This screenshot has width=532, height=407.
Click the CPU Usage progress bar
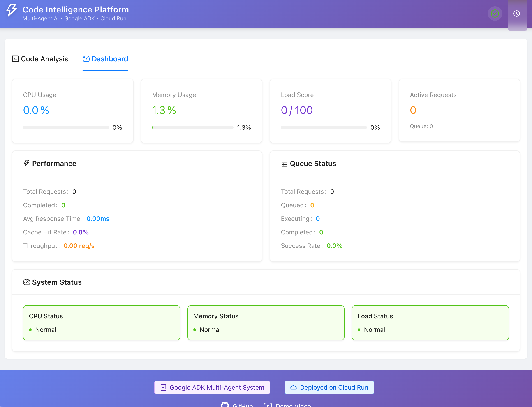point(66,128)
